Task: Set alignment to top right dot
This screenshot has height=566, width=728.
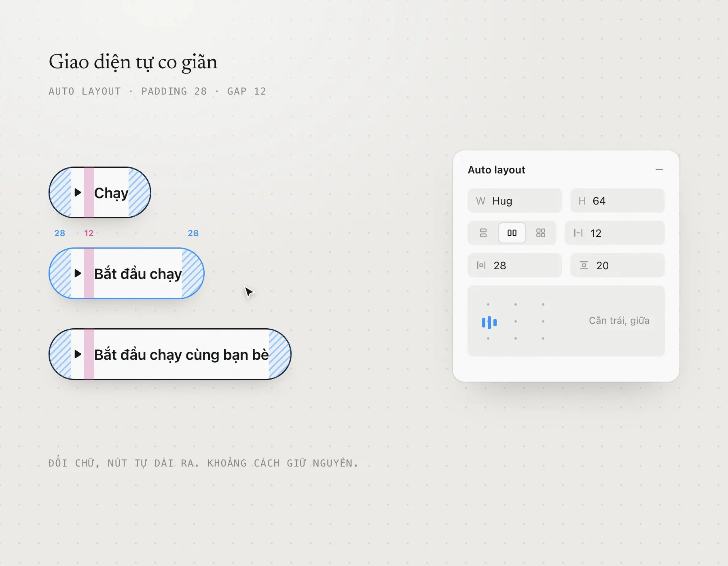Action: click(543, 304)
